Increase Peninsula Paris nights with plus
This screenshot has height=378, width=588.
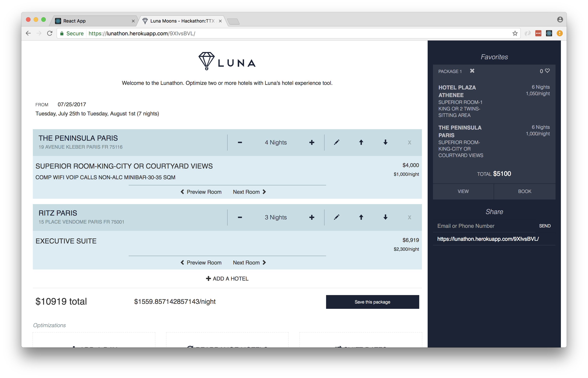(x=312, y=143)
